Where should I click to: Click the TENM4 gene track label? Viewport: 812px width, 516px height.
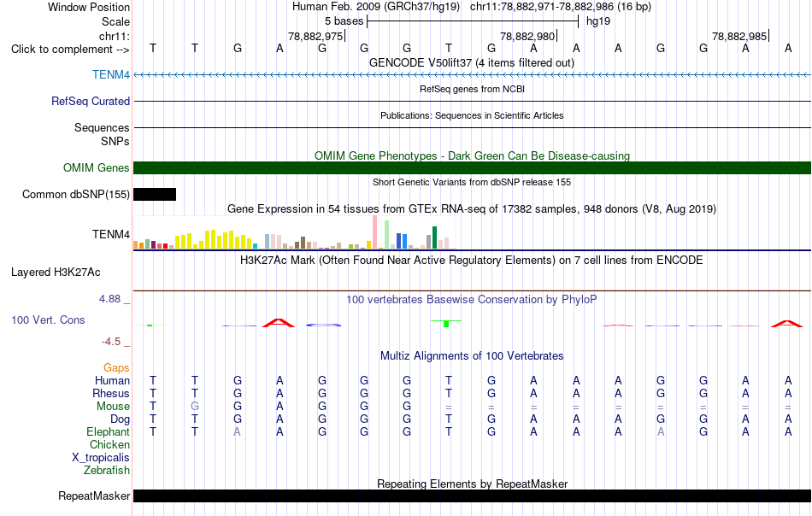[111, 74]
